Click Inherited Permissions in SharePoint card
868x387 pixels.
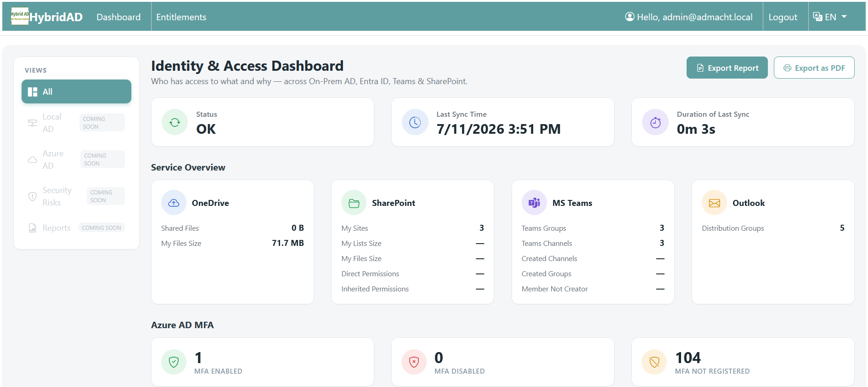point(375,289)
